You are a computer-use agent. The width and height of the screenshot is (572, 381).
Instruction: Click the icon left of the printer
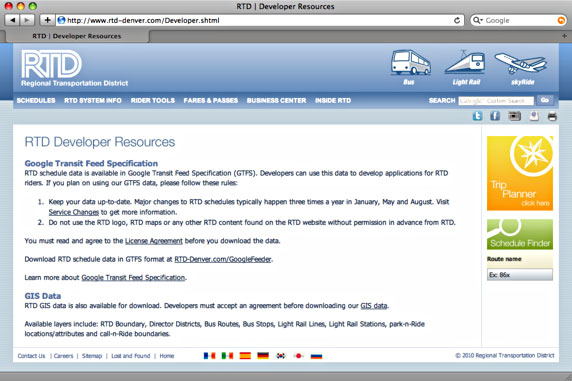coord(534,116)
